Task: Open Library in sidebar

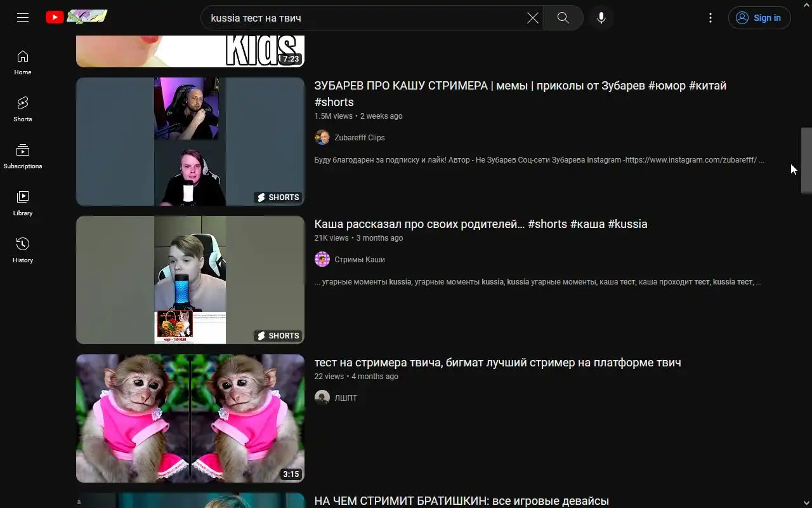Action: [23, 203]
